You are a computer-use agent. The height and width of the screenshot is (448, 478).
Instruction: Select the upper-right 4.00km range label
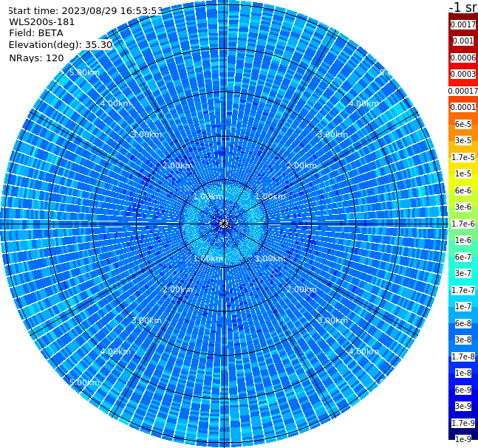tap(364, 103)
